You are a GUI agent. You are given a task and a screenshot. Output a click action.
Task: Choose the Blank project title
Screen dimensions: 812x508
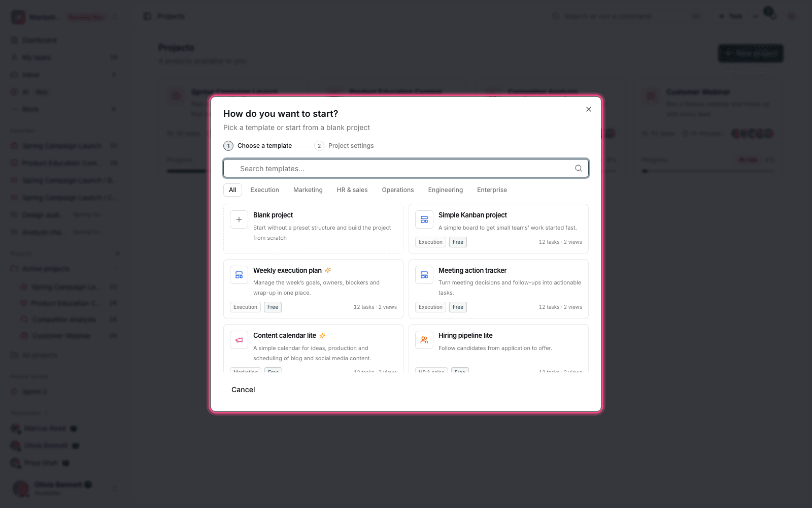point(273,215)
